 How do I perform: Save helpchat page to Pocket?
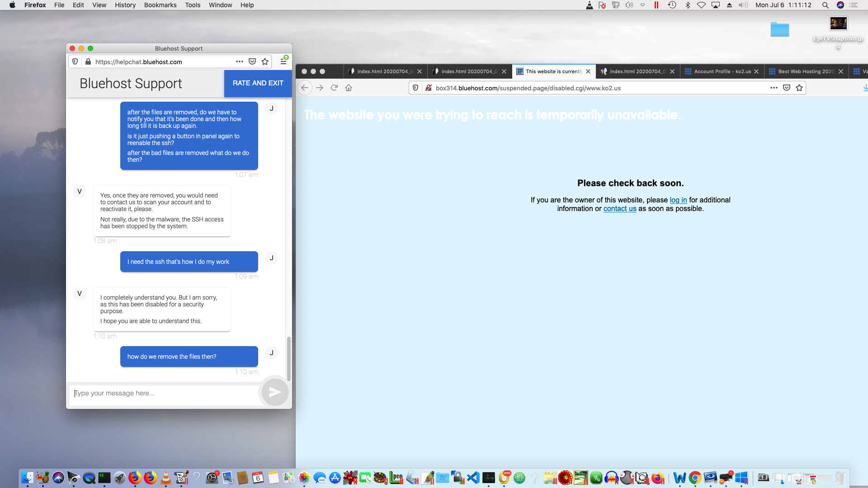252,61
